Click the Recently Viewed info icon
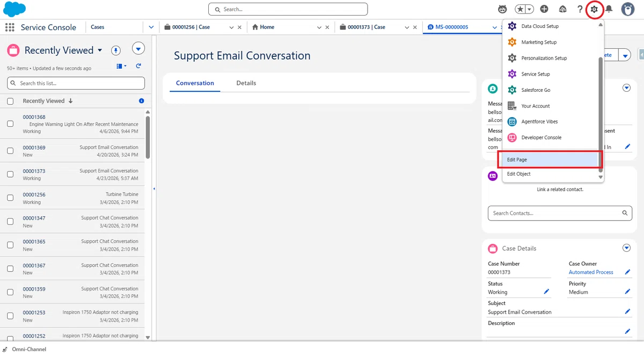Screen dimensions: 644x356 [141, 101]
